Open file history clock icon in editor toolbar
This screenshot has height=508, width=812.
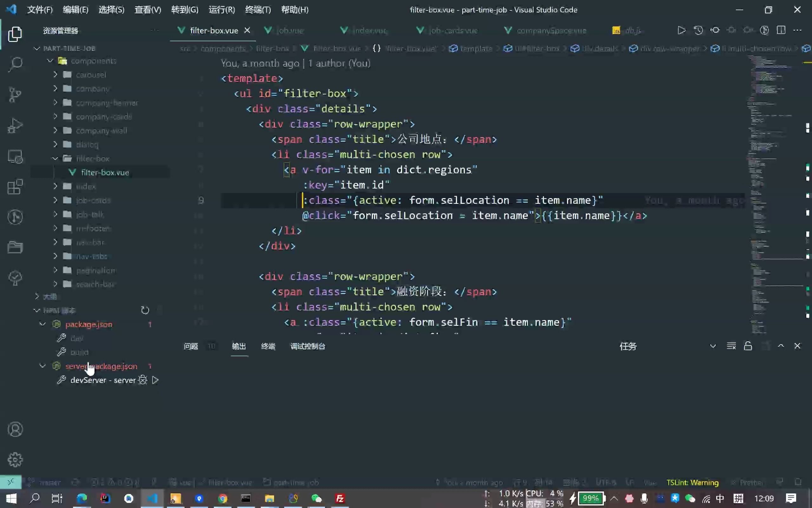pyautogui.click(x=698, y=30)
